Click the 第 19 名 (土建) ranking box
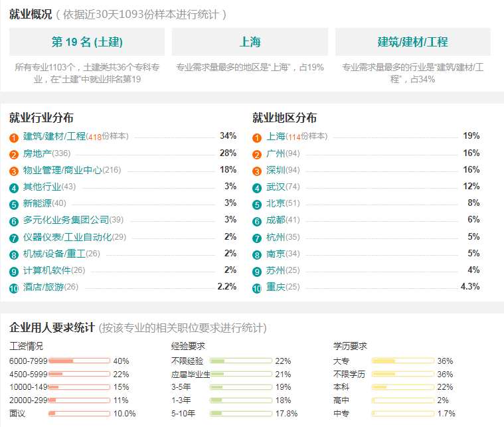Image resolution: width=504 pixels, height=427 pixels. point(87,42)
